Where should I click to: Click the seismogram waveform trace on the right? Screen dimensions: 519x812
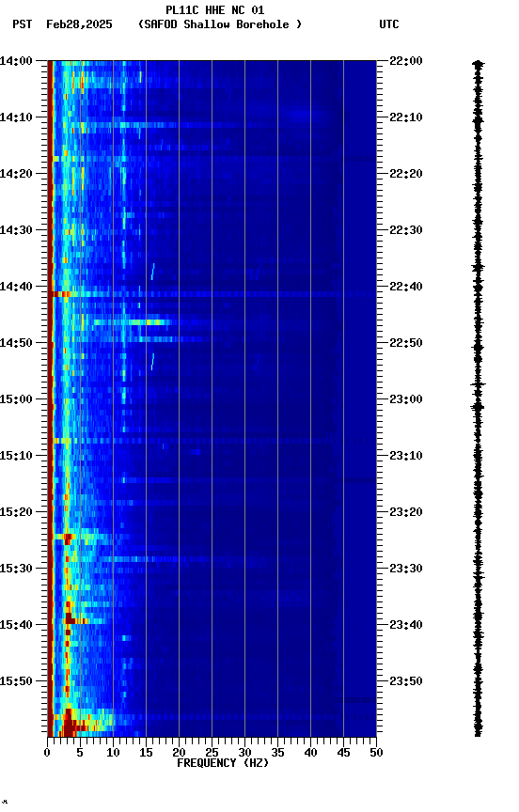[x=478, y=398]
